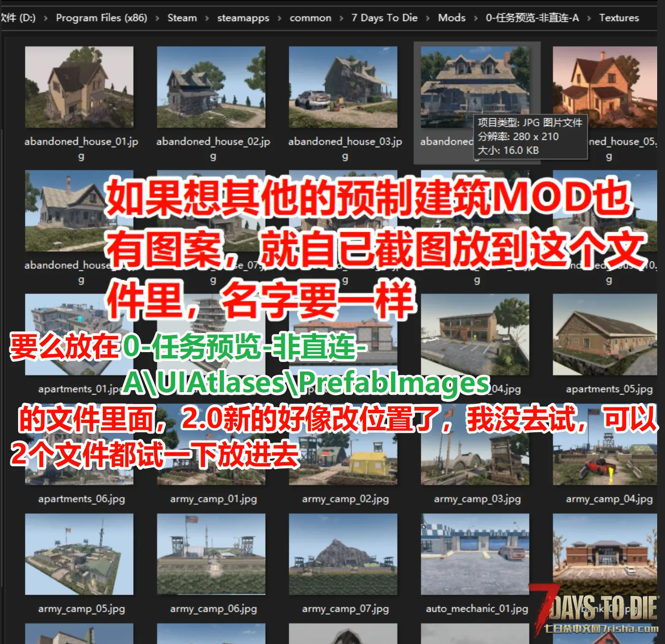Image resolution: width=665 pixels, height=644 pixels.
Task: Open abandoned_house_01.jpg thumbnail
Action: click(x=79, y=87)
